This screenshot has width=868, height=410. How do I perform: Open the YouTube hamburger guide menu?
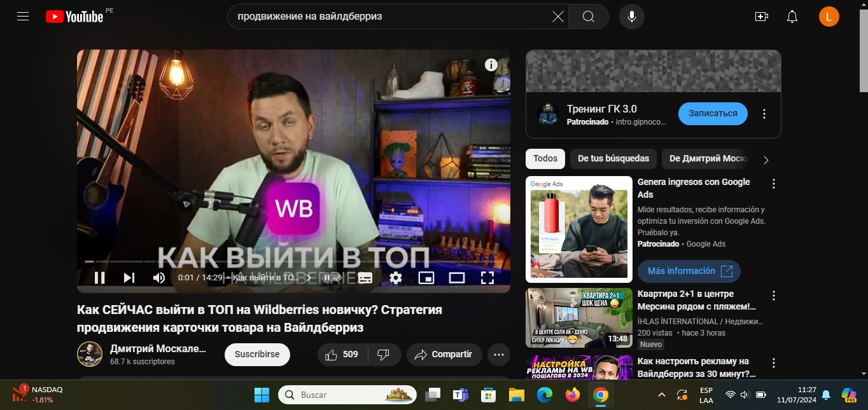23,17
